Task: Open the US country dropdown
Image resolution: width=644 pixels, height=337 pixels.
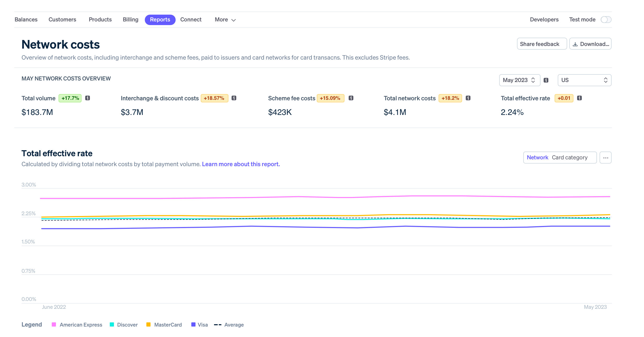Action: [x=584, y=80]
